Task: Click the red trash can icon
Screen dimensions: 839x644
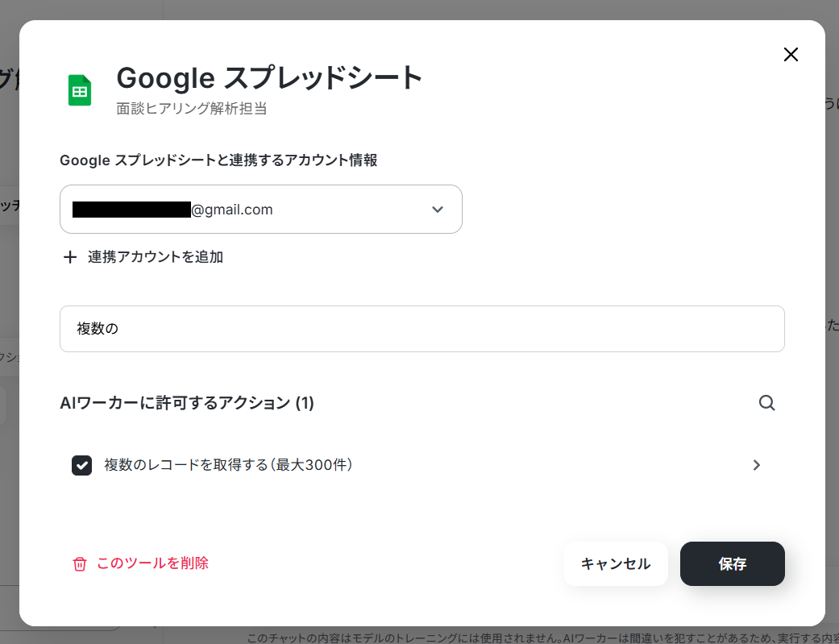Action: (80, 563)
